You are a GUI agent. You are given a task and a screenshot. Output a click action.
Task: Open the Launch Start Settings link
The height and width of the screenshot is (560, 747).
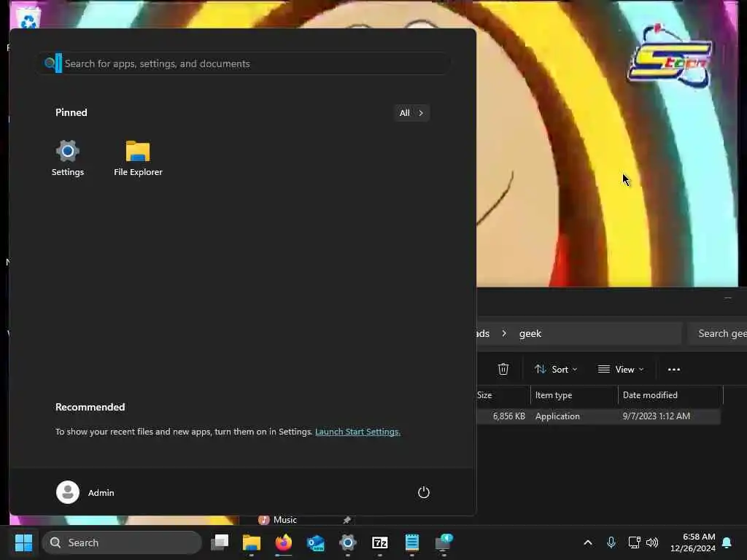tap(357, 432)
